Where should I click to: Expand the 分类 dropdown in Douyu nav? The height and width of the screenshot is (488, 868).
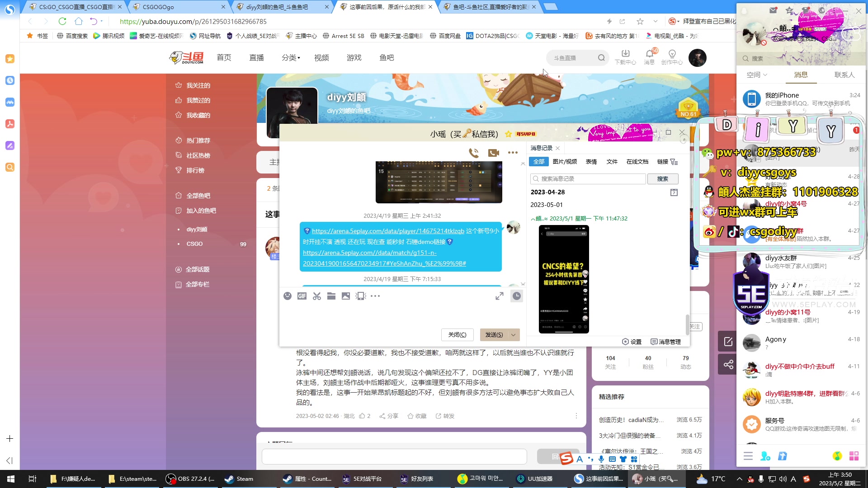point(291,58)
